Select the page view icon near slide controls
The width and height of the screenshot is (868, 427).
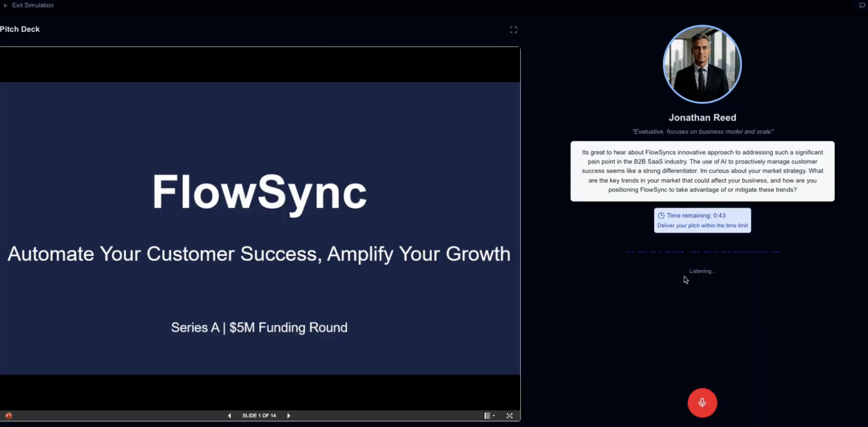coord(487,416)
